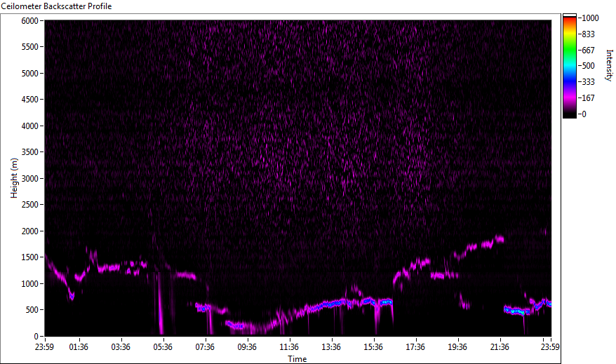Select the 500 height axis label

pos(32,310)
